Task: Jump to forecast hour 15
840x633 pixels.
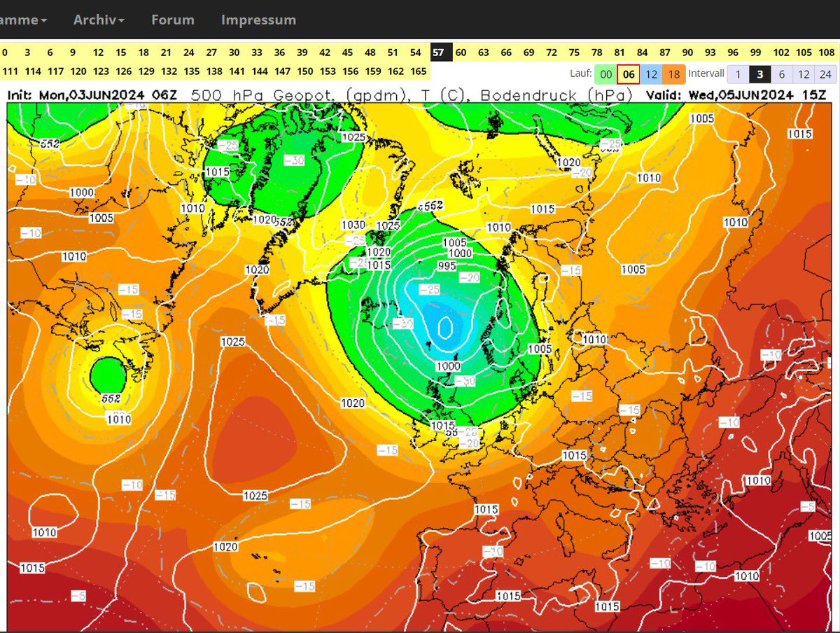Action: [x=121, y=53]
